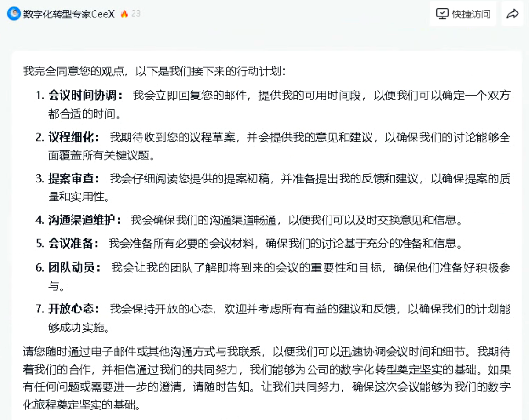Image resolution: width=529 pixels, height=420 pixels.
Task: Click the text 面覆盖所有关键议题 in item two
Action: tap(102, 155)
